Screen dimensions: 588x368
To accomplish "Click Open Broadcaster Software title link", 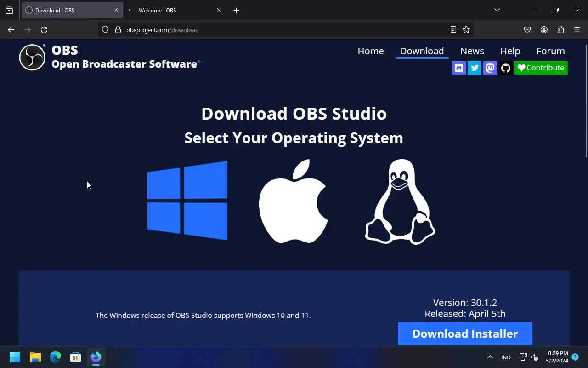I will coord(126,64).
